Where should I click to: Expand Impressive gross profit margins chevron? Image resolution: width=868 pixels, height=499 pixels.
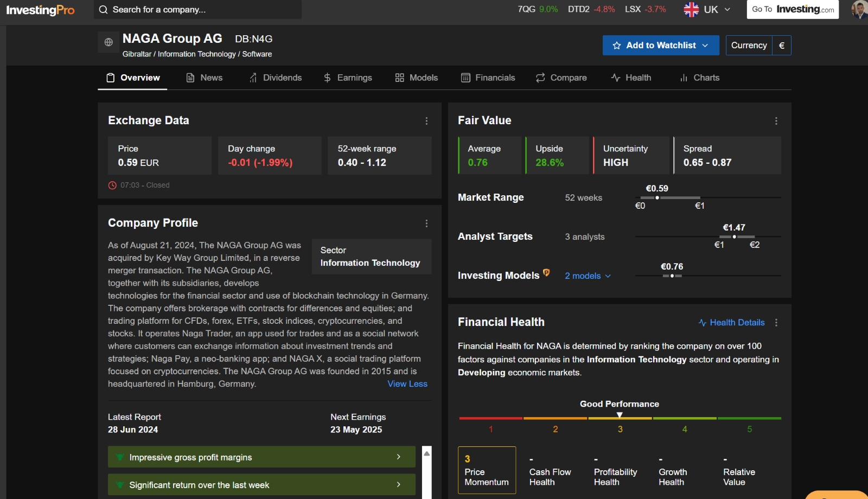point(399,457)
